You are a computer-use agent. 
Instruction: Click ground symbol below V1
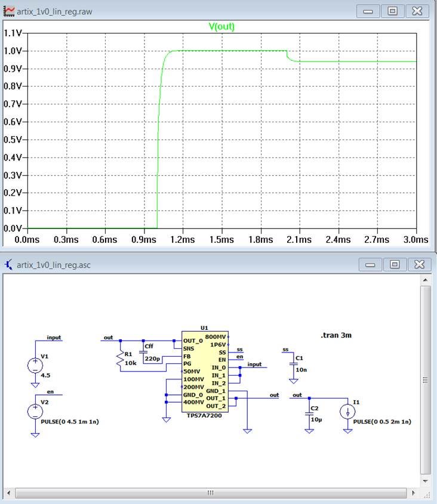35,385
